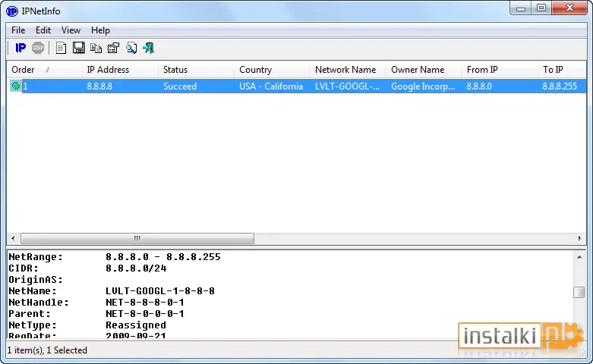The image size is (593, 364).
Task: Minimize the IPNetInfo window
Action: tap(521, 8)
